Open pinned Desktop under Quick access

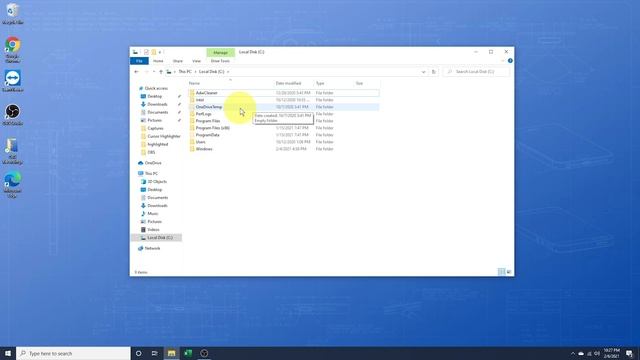tap(155, 96)
